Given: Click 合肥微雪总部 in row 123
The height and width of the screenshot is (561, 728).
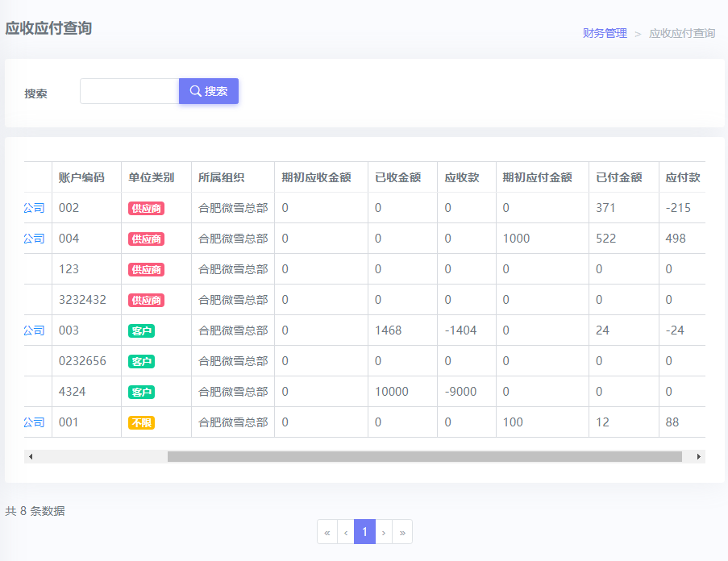Looking at the screenshot, I should coord(233,269).
